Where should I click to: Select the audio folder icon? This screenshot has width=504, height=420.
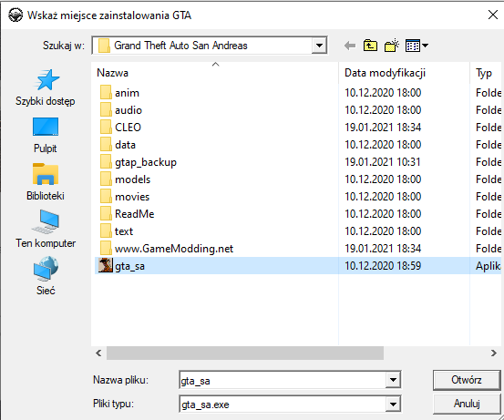106,110
